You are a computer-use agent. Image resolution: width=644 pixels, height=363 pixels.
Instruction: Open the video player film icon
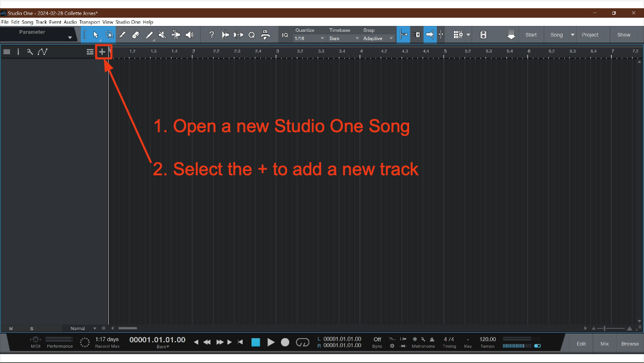pos(483,35)
